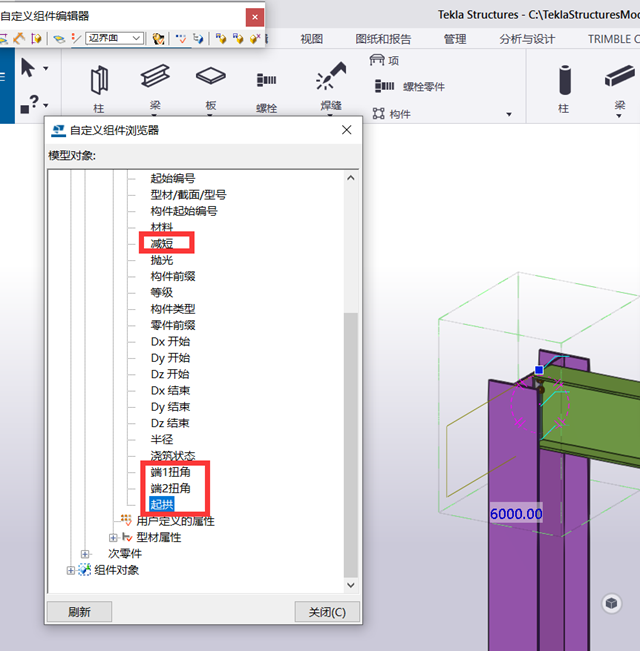This screenshot has height=651, width=640.
Task: Click the save as new component icon
Action: tap(237, 39)
